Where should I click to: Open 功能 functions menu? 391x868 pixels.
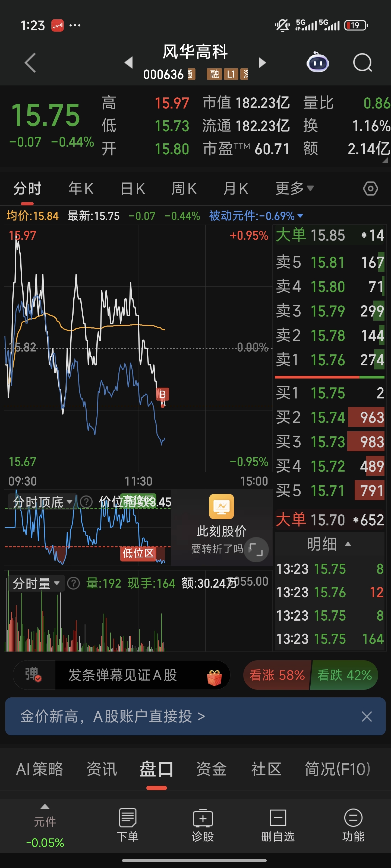point(353,825)
